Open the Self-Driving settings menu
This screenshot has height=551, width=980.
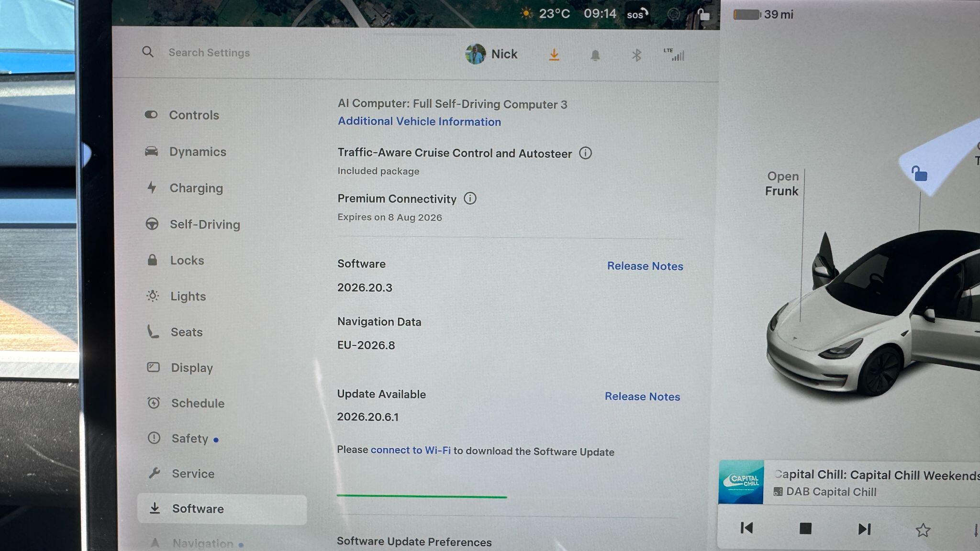[192, 224]
